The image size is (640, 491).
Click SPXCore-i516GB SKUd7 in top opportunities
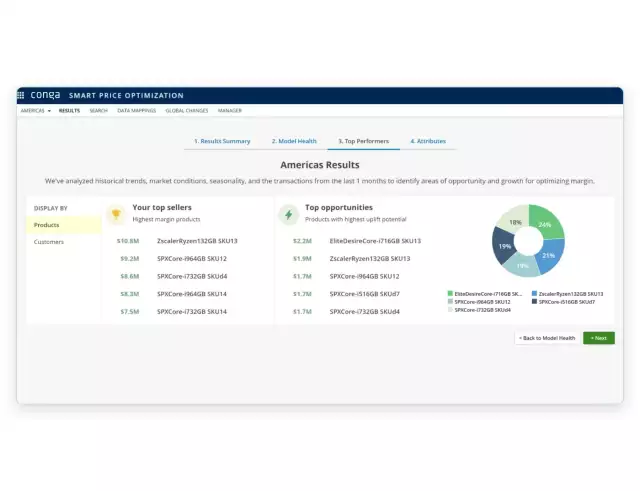coord(365,294)
